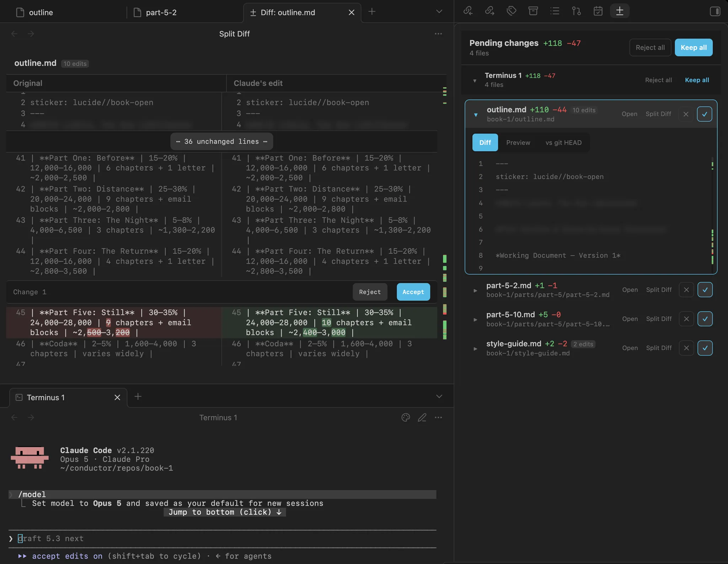Image resolution: width=728 pixels, height=564 pixels.
Task: Collapse the outline.md file entry
Action: click(476, 115)
